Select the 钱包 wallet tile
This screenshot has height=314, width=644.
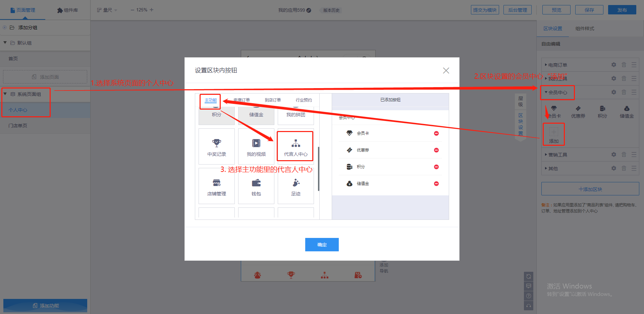(256, 186)
